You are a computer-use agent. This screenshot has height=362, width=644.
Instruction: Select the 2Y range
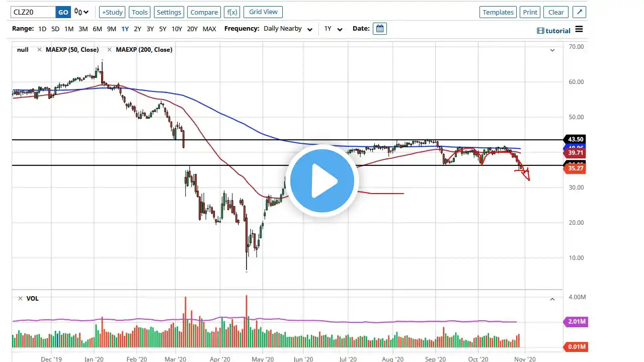coord(137,29)
